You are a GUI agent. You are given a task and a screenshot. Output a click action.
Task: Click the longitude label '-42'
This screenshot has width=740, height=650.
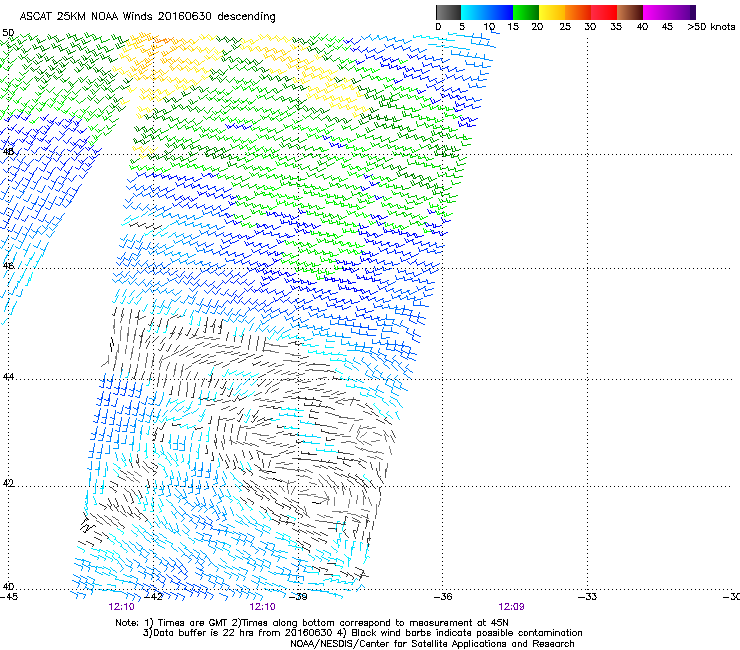click(x=153, y=597)
